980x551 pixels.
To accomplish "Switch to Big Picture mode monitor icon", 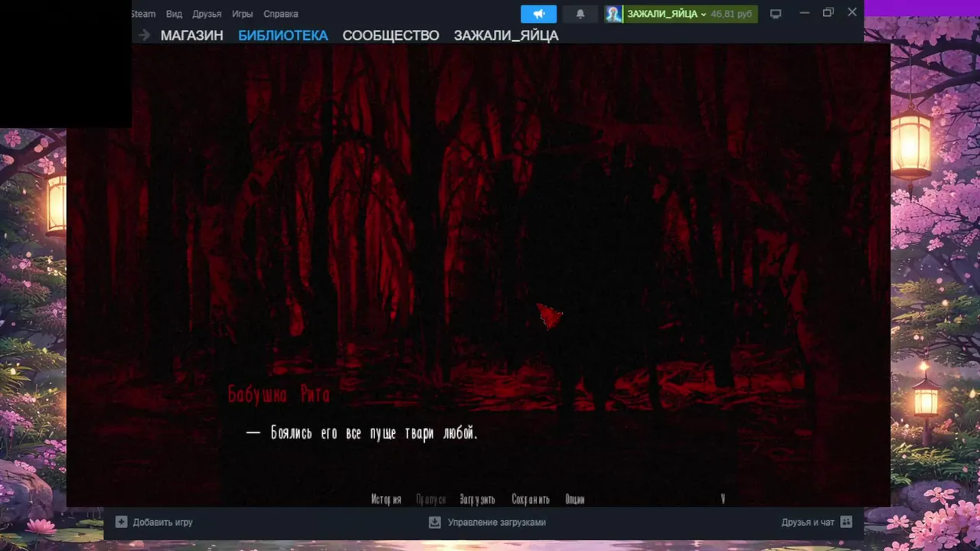I will 776,14.
